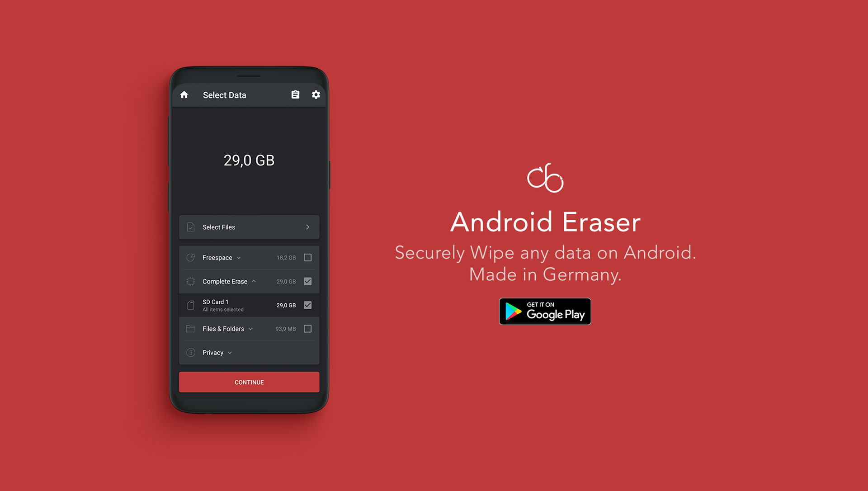Toggle the Freespace checkbox
This screenshot has height=491, width=868.
308,257
